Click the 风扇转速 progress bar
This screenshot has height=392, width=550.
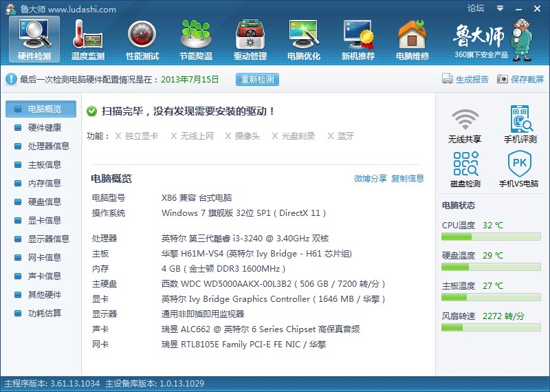pos(491,328)
